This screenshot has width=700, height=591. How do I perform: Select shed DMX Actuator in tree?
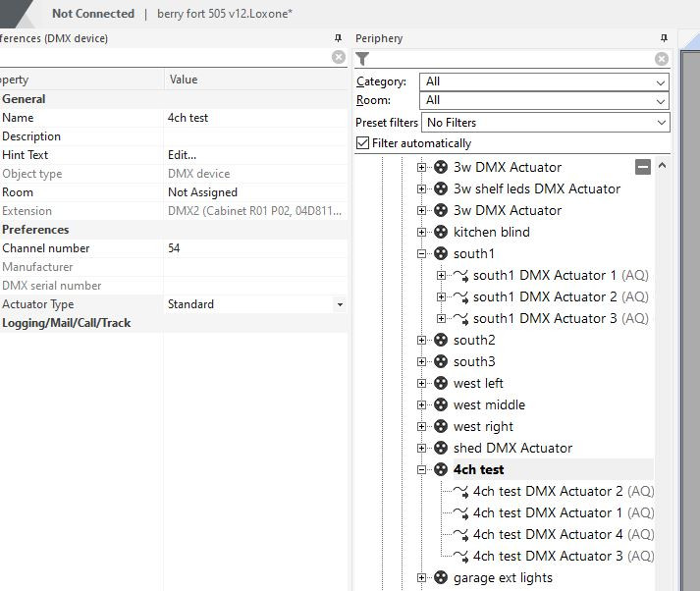[x=512, y=448]
